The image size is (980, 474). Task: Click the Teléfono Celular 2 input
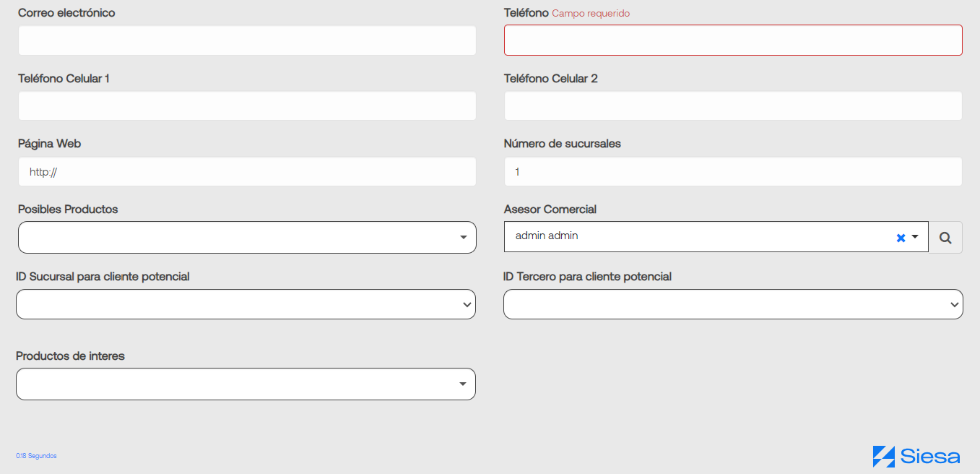tap(733, 105)
